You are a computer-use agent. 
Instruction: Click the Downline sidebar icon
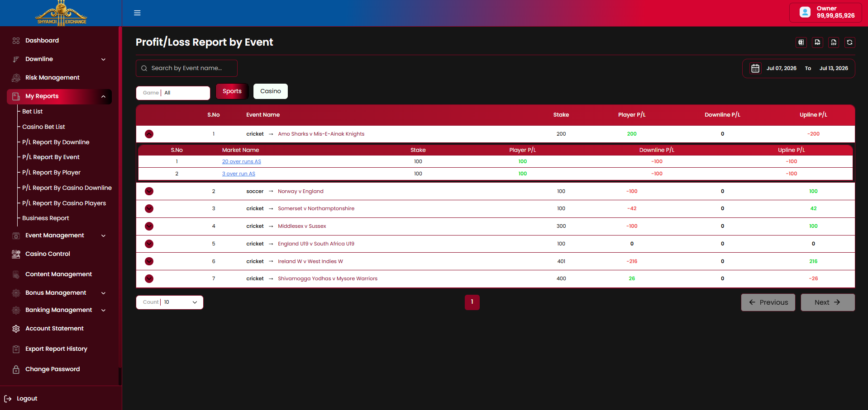(x=16, y=59)
